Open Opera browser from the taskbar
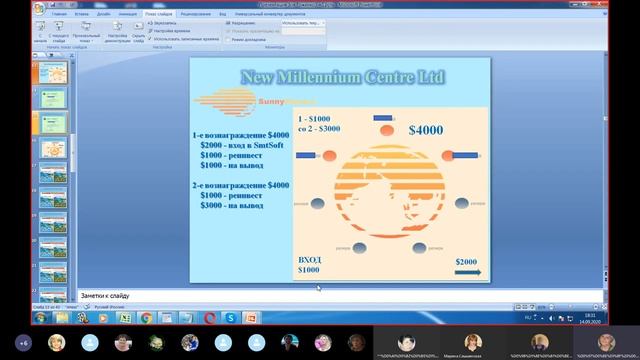This screenshot has width=640, height=360. tap(210, 318)
